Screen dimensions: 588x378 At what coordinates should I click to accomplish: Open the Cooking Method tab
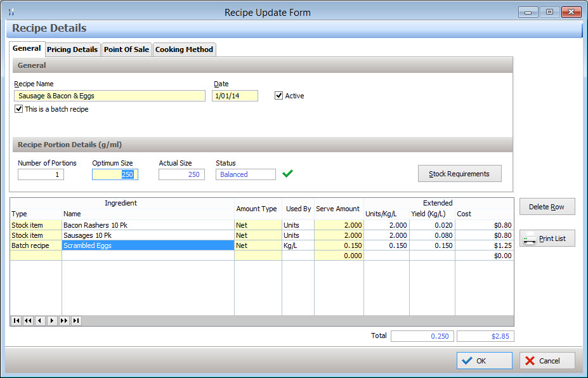(184, 49)
